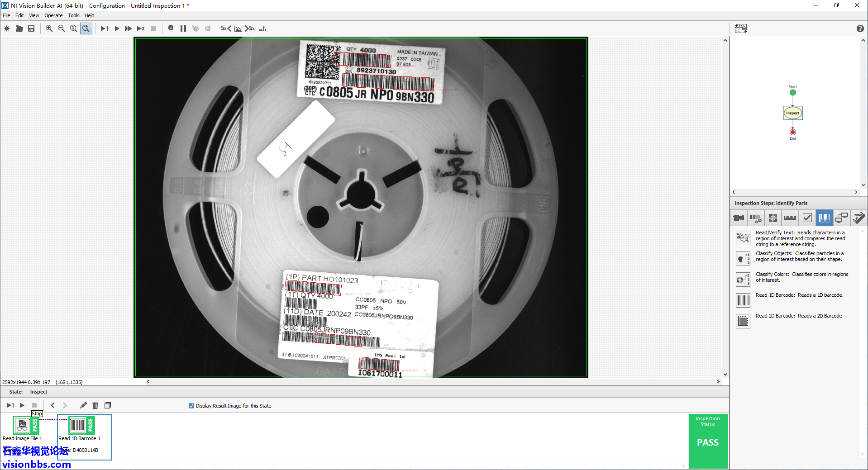Run inspection once in main toolbar

(x=104, y=28)
